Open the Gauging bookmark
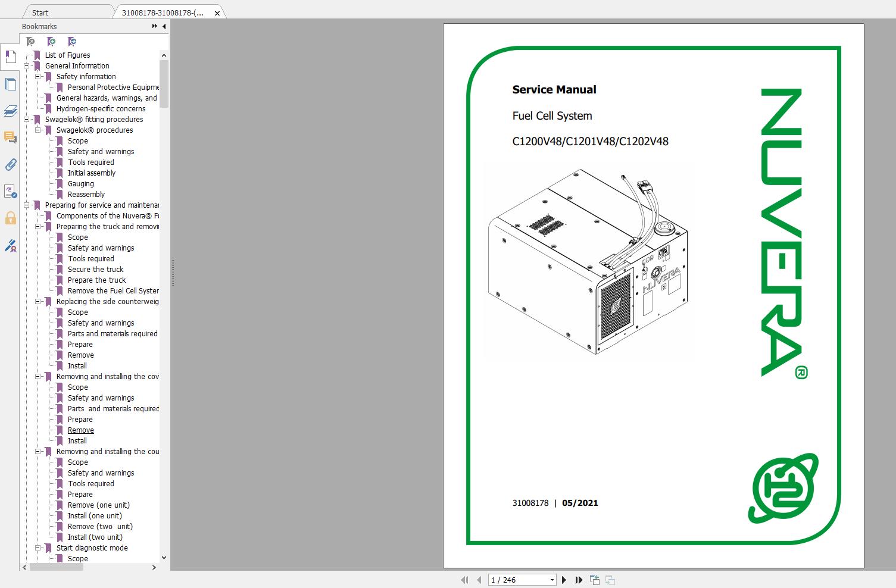 81,184
